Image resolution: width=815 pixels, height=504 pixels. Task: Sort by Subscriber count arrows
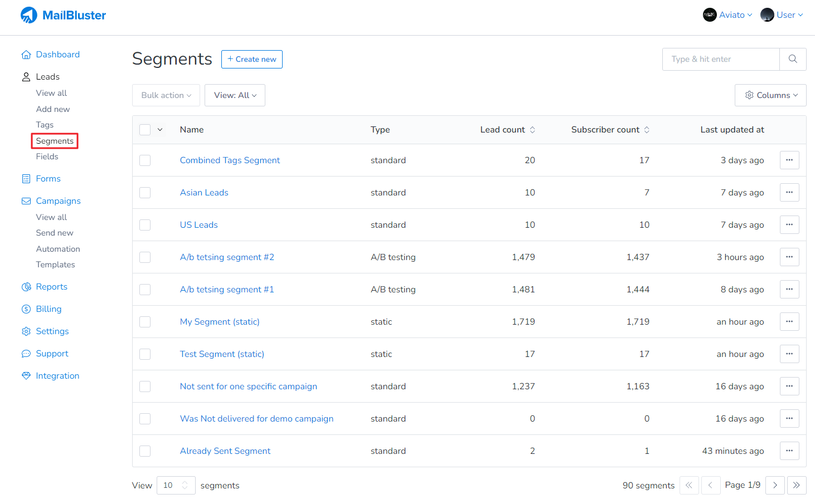click(647, 130)
